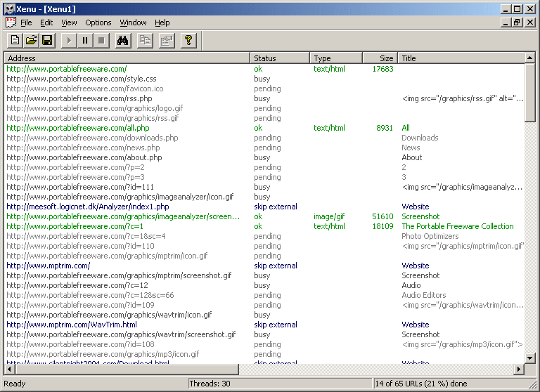Select the ?id=108 address row
The height and width of the screenshot is (392, 540).
[264, 344]
